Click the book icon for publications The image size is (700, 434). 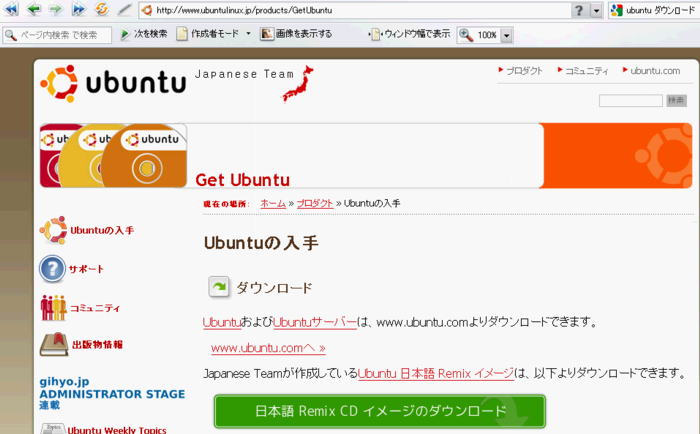pos(54,344)
